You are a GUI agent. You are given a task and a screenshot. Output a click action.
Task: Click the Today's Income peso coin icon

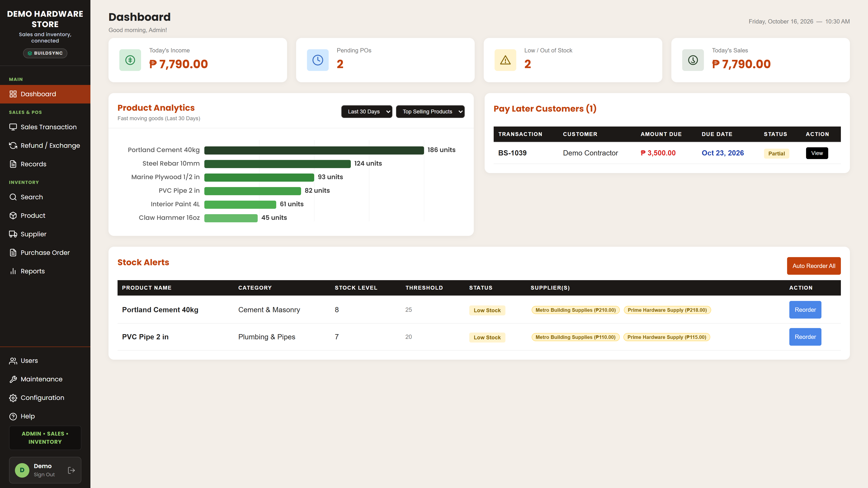[x=130, y=60]
